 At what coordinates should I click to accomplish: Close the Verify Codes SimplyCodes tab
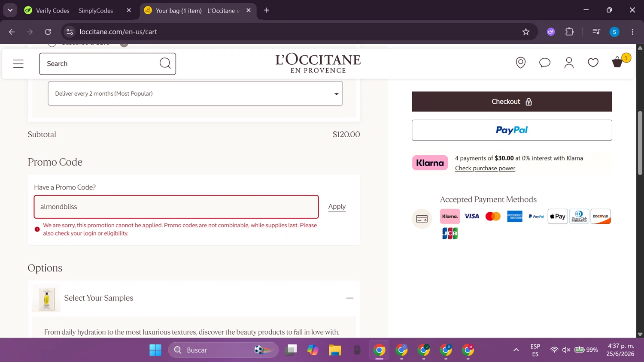129,10
